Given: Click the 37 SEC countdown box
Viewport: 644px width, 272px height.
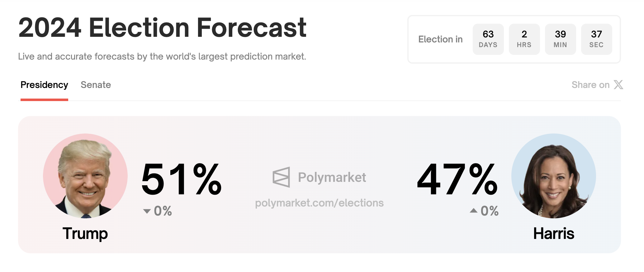Looking at the screenshot, I should point(596,39).
